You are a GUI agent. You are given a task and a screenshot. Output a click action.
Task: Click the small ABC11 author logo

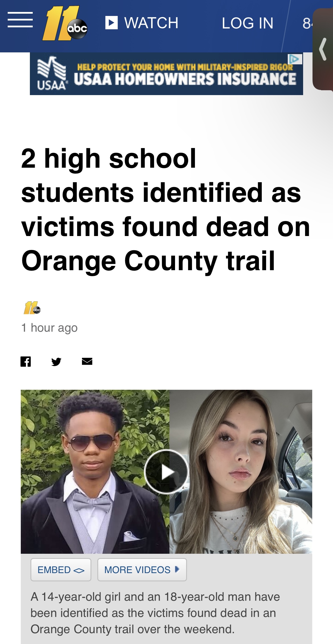pyautogui.click(x=32, y=308)
